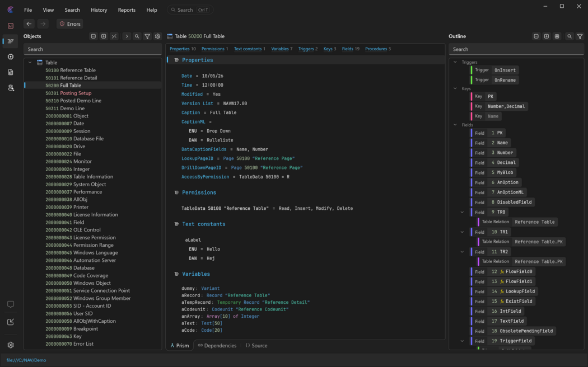Jump to Keys 3 section link

[x=330, y=49]
